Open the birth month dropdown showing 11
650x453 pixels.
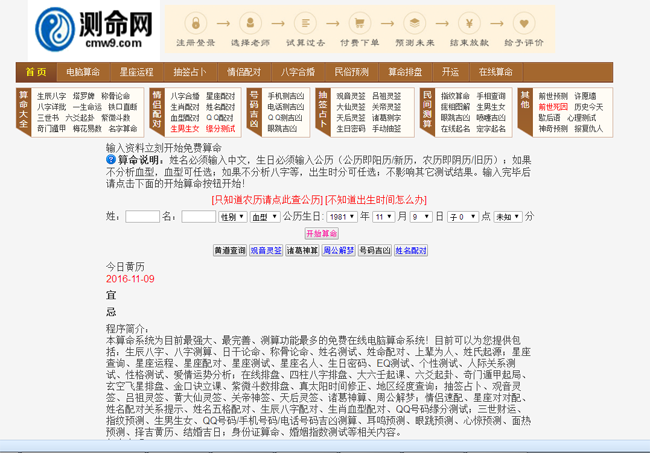point(384,217)
